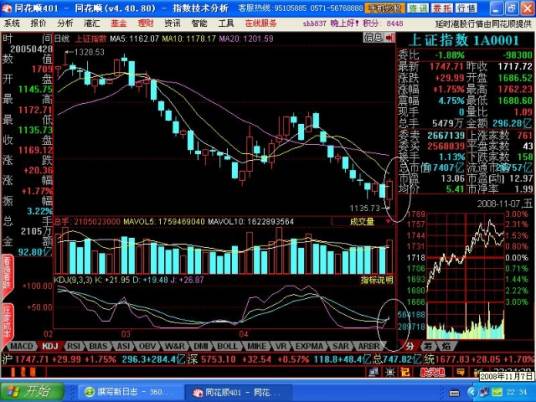Click the orange 记 icon in status bar

(x=405, y=372)
